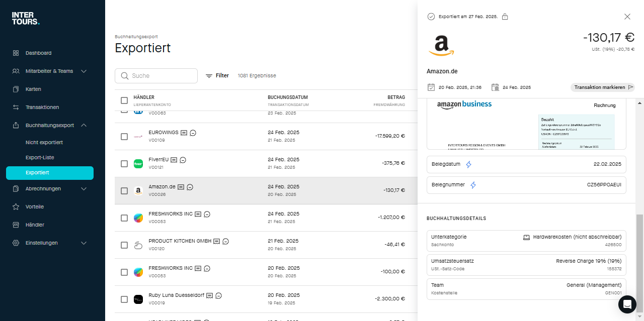Click the lock icon beside export status

pos(505,17)
